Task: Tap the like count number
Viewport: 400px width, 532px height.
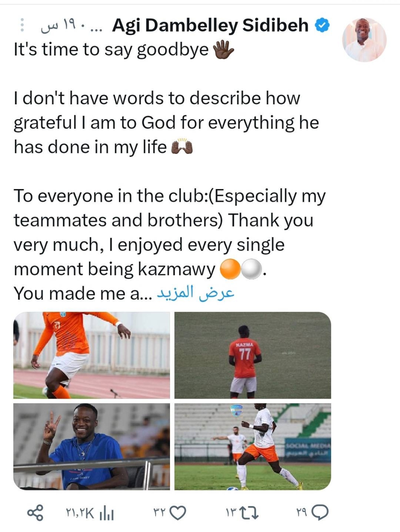Action: point(159,513)
